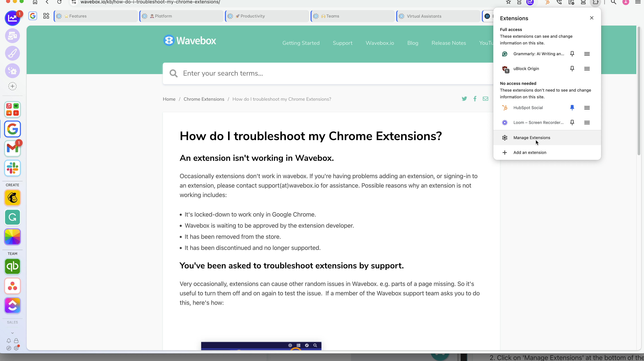The height and width of the screenshot is (361, 644).
Task: Open QuickBooks app under TEAM
Action: [x=12, y=266]
